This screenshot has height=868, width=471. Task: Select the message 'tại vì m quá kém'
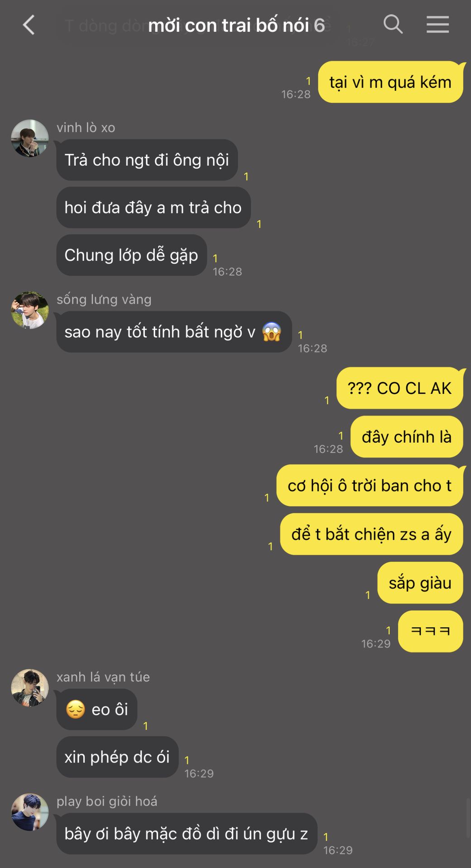tap(390, 82)
